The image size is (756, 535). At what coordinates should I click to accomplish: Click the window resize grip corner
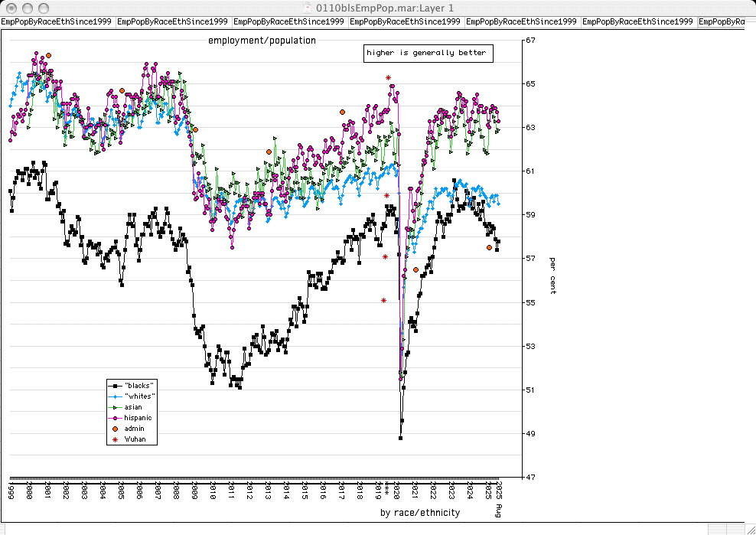(x=749, y=529)
